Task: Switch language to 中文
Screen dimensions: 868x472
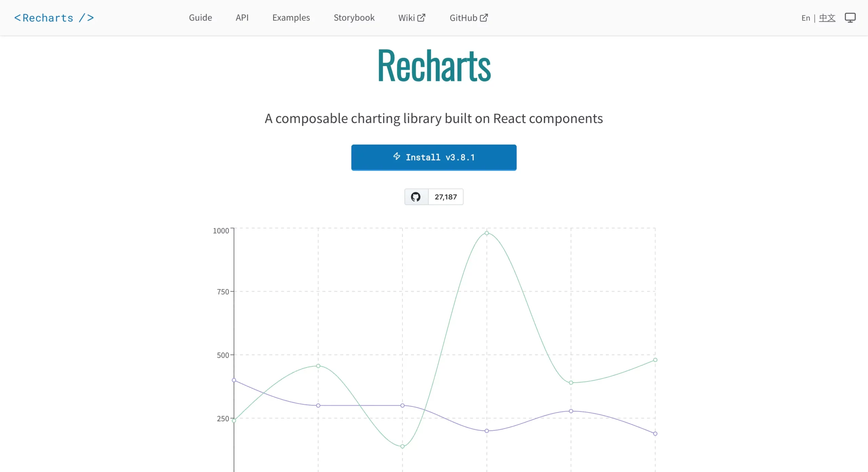Action: (827, 18)
